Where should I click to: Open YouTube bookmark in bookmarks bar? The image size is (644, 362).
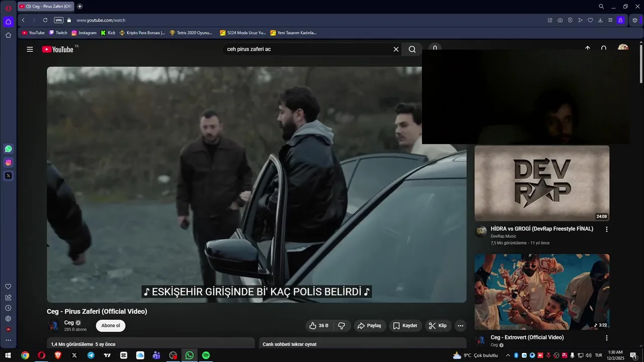click(33, 33)
